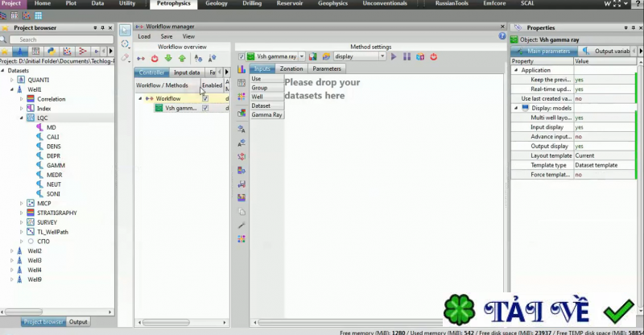The height and width of the screenshot is (335, 644).
Task: Select the SURVEY dataset in Well1
Action: (x=47, y=222)
